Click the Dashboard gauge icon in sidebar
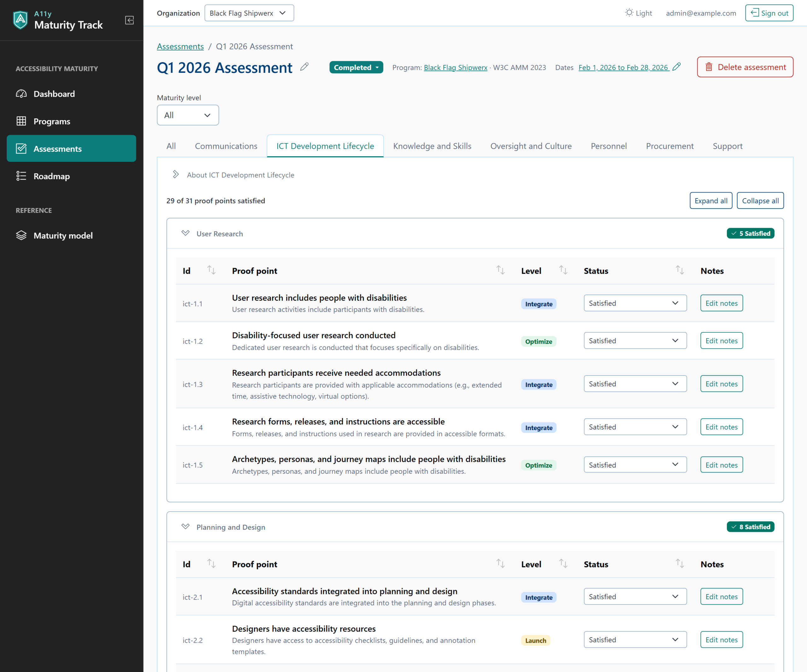Image resolution: width=807 pixels, height=672 pixels. 21,94
